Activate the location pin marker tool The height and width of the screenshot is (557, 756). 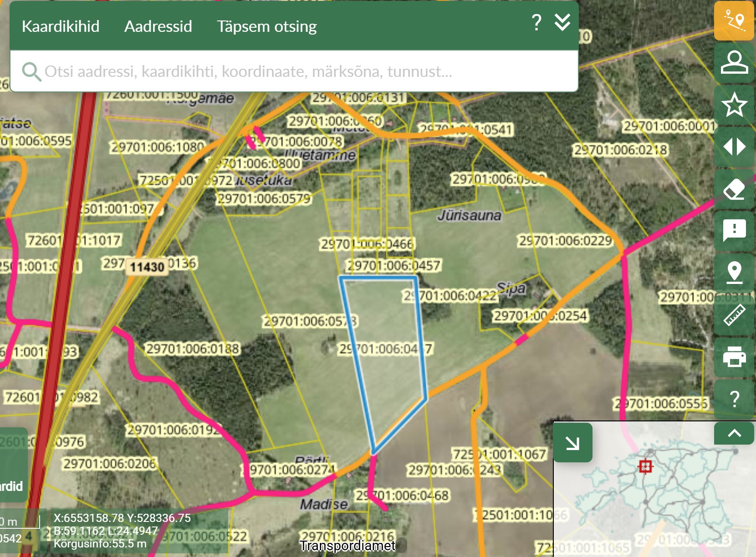coord(734,273)
